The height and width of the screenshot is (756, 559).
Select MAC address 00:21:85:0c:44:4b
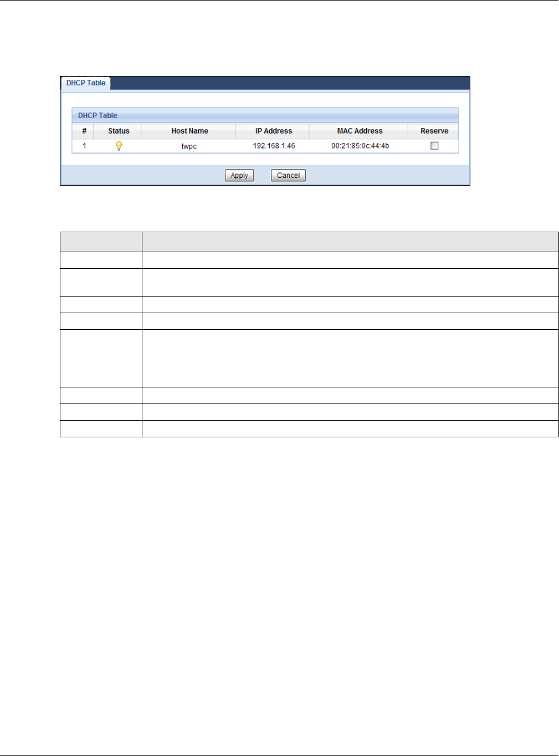click(360, 146)
